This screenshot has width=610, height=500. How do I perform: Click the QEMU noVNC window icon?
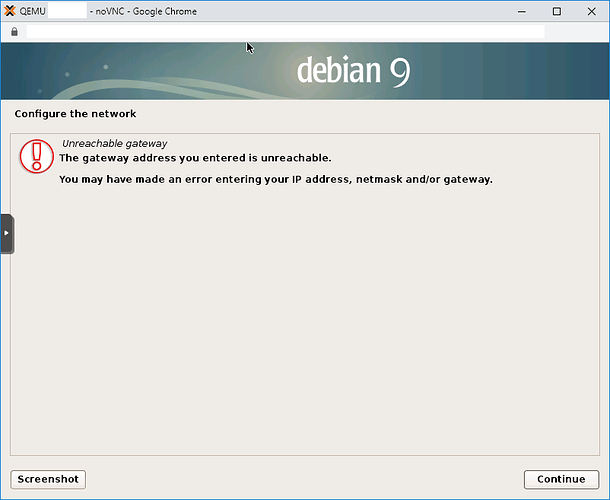(x=10, y=11)
